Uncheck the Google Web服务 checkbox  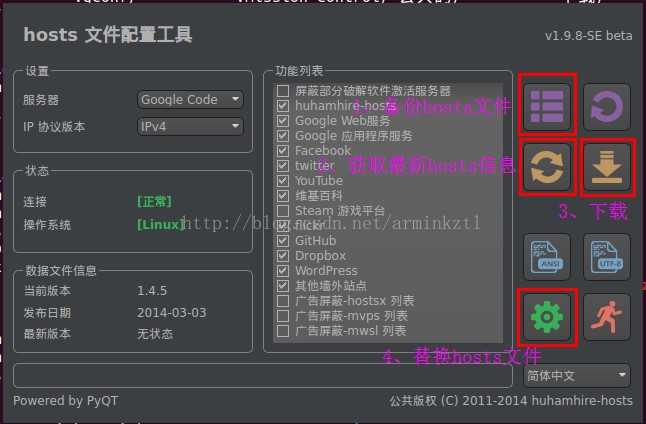[283, 121]
